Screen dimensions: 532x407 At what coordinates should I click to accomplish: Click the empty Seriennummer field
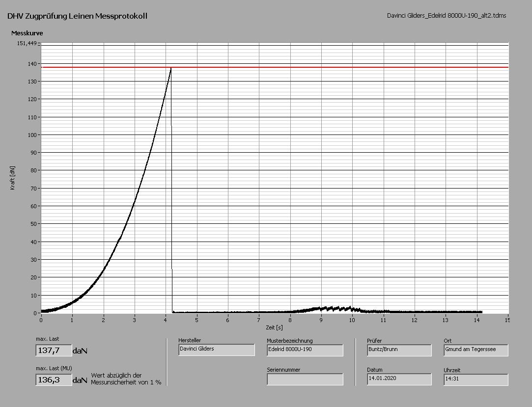pyautogui.click(x=305, y=379)
